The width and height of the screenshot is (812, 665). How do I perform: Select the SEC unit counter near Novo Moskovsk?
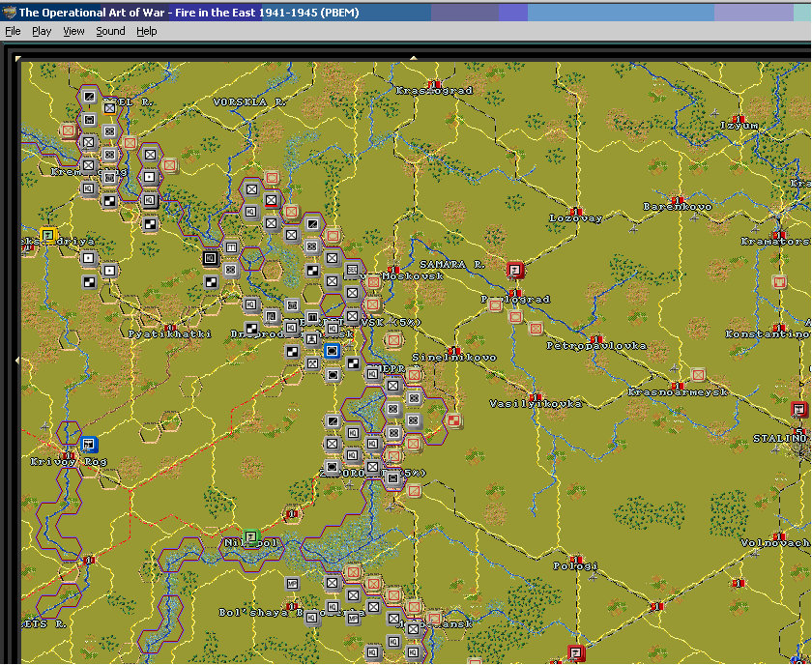click(x=352, y=270)
